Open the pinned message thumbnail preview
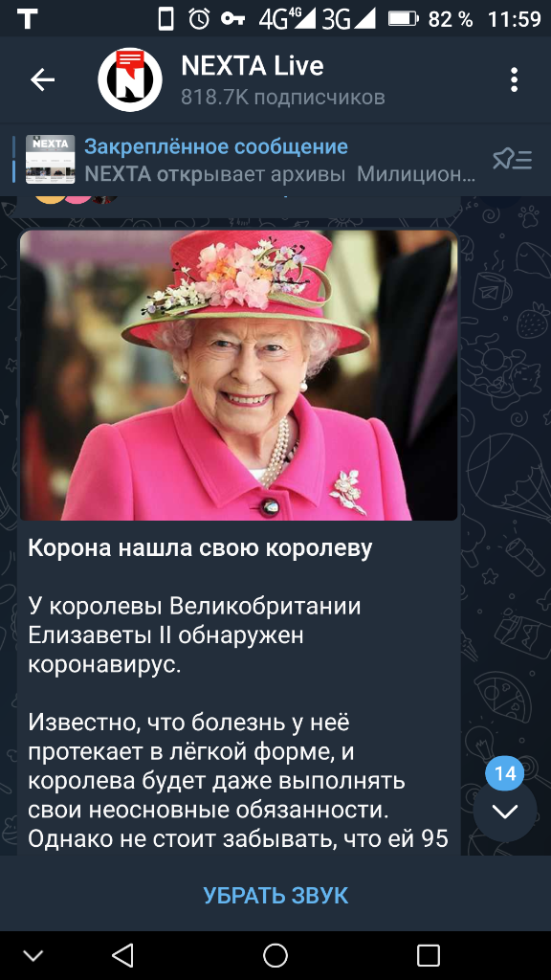The image size is (551, 980). click(x=50, y=159)
